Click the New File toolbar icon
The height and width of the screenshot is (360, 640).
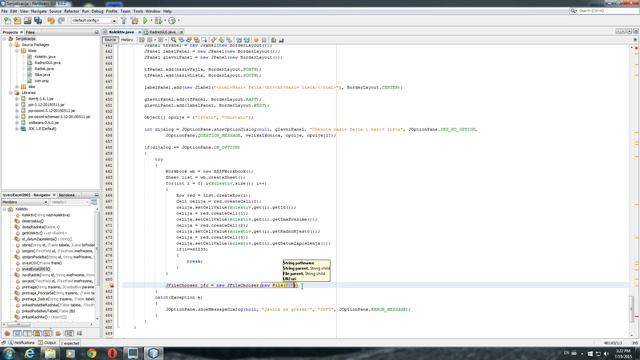tap(7, 20)
